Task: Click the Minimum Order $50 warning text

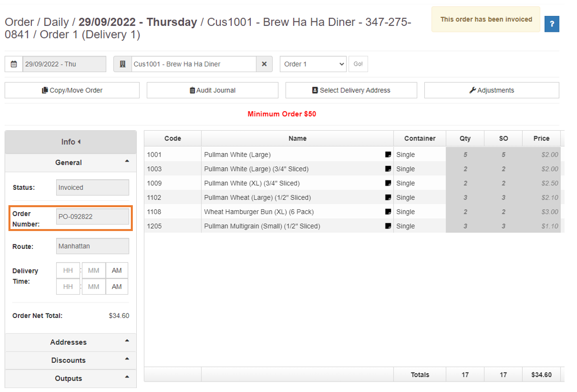Action: point(282,114)
